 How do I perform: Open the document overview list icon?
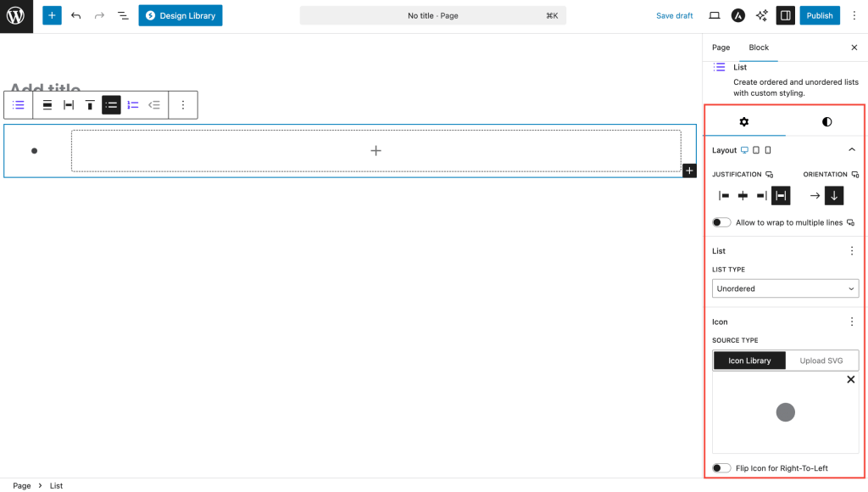point(123,15)
